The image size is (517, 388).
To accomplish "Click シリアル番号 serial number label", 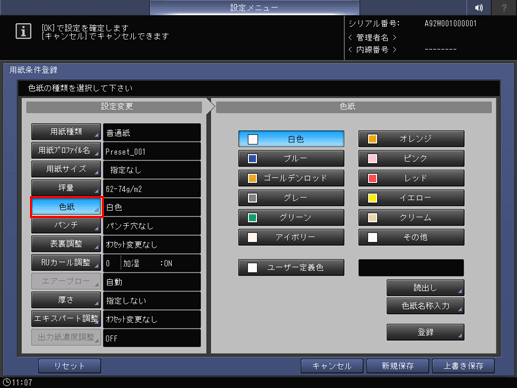I will 374,24.
